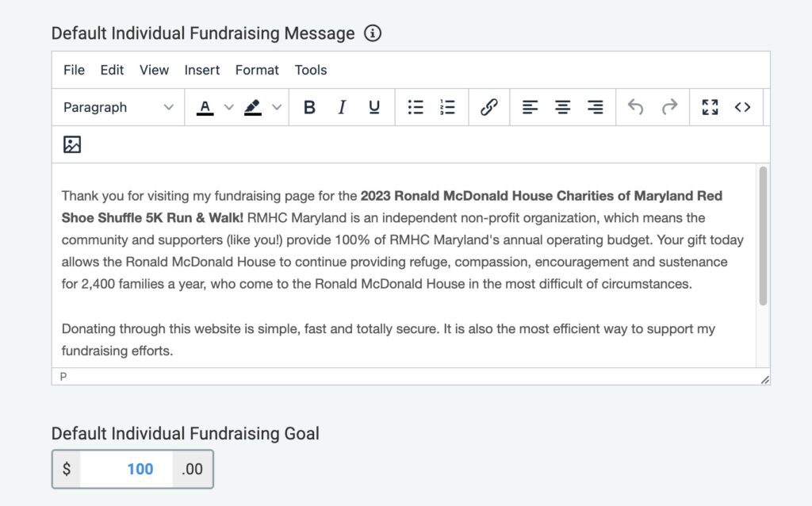Toggle underline formatting

pos(374,107)
